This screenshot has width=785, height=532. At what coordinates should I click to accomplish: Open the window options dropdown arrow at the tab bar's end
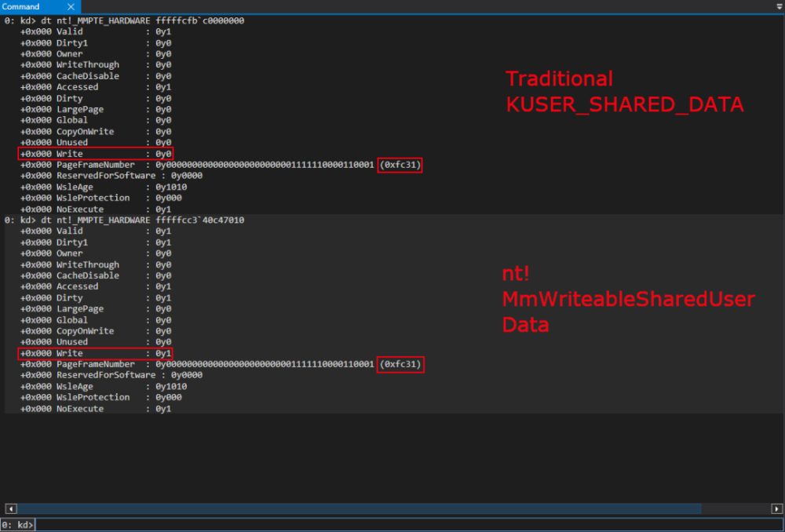[780, 6]
